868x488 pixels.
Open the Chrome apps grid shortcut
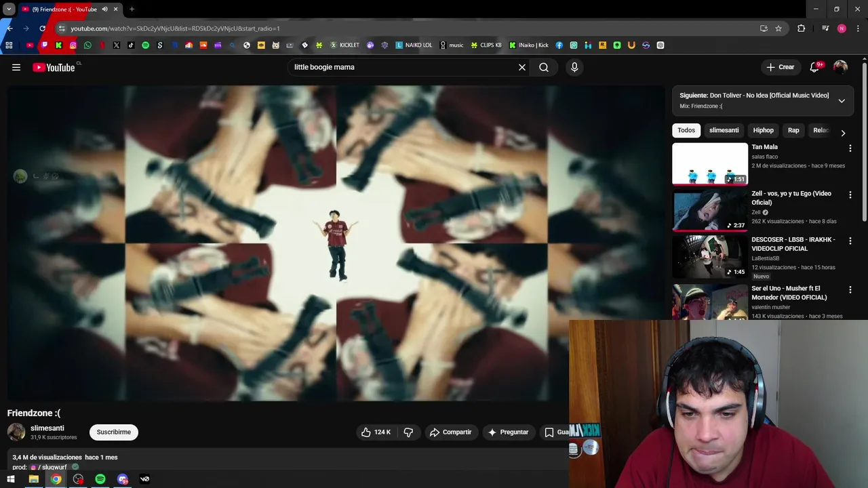9,45
